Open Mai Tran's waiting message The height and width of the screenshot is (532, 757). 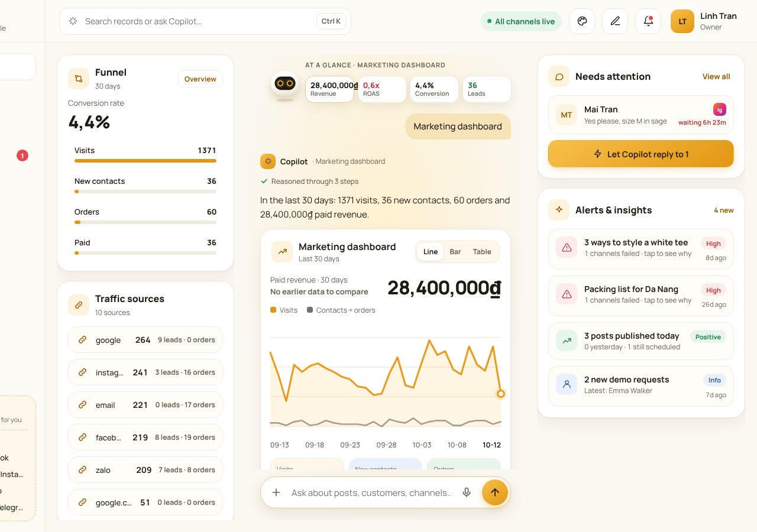pyautogui.click(x=641, y=115)
